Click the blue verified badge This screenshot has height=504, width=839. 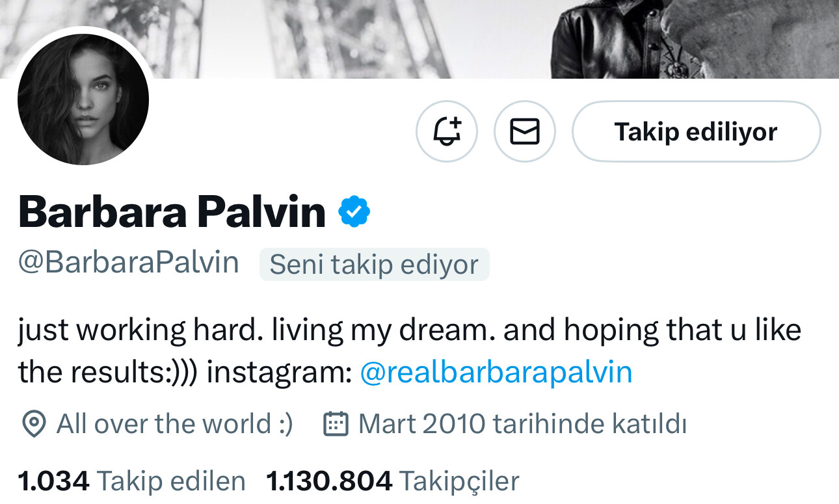pos(354,211)
